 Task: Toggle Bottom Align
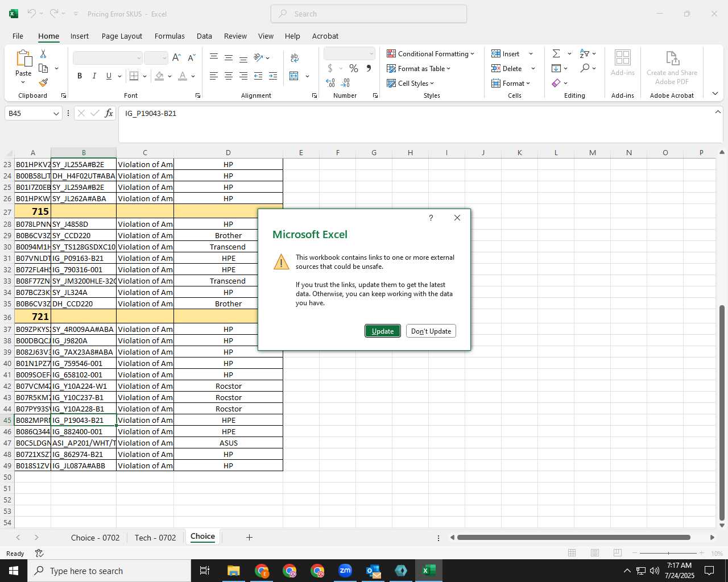243,57
